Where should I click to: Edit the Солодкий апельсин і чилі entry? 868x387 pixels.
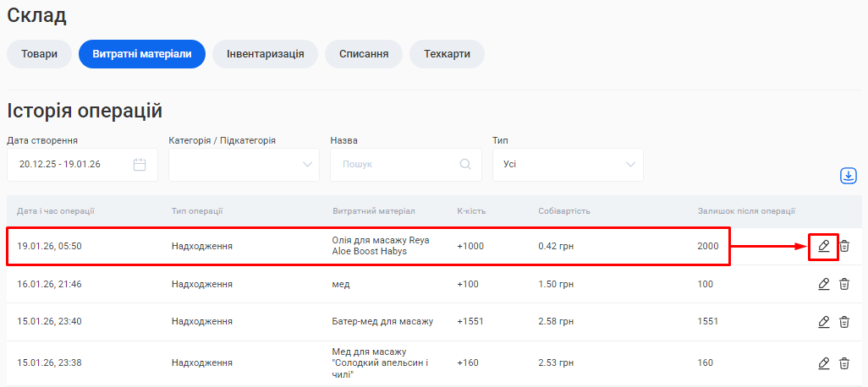click(x=823, y=362)
